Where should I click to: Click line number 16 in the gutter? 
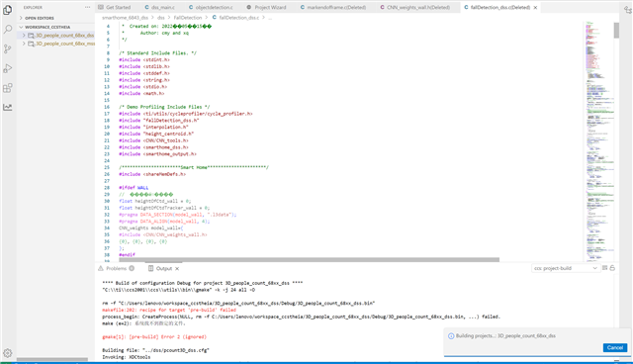pyautogui.click(x=107, y=107)
